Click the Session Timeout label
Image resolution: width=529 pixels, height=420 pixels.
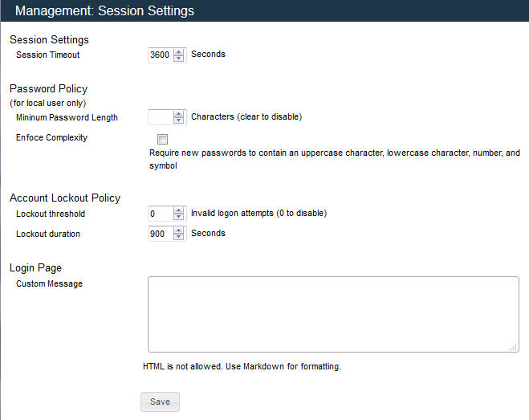tap(47, 55)
